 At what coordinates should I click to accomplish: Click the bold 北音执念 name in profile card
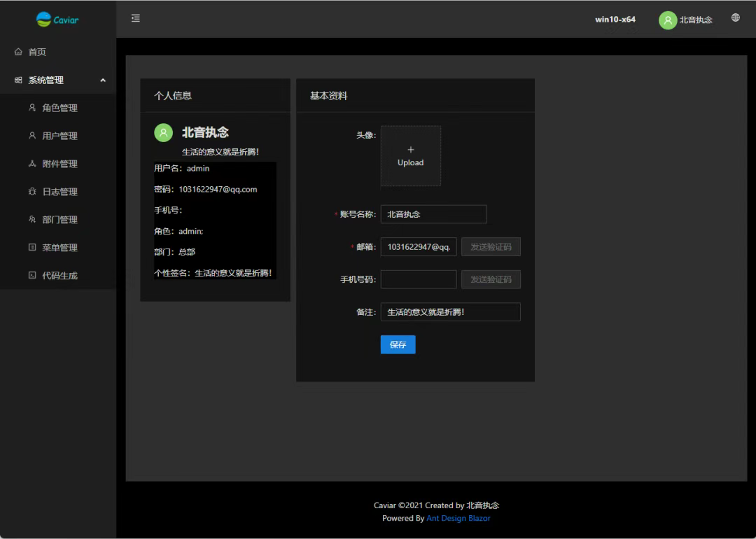click(205, 132)
